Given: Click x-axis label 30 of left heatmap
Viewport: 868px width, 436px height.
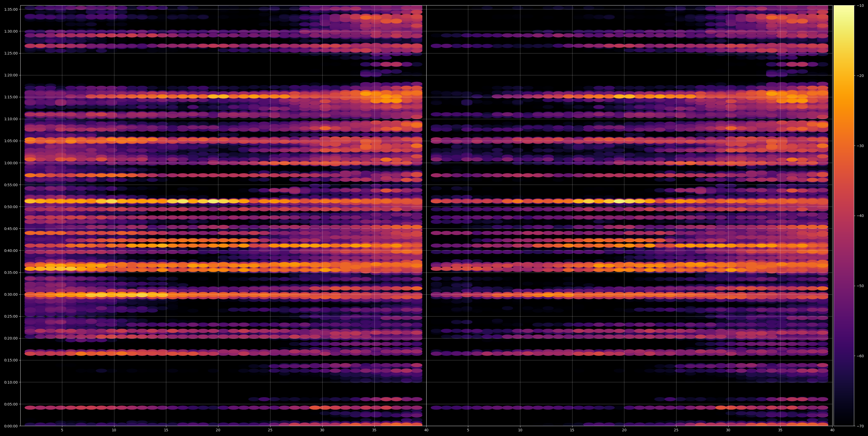Looking at the screenshot, I should [322, 430].
